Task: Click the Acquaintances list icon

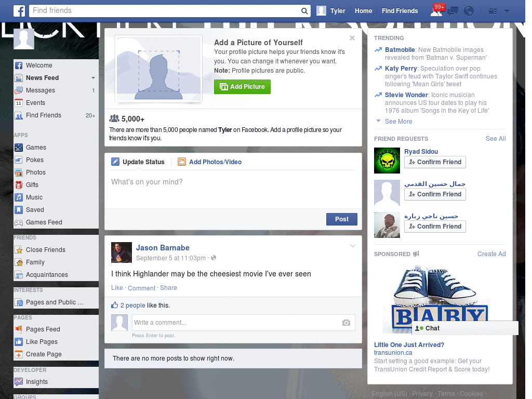Action: [19, 275]
